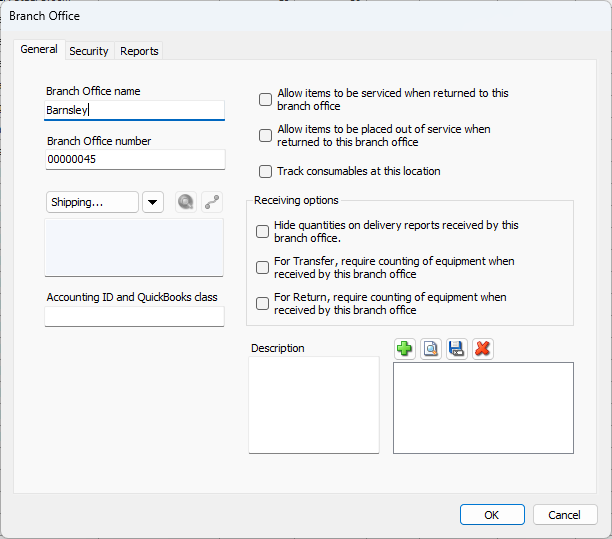Click the magnifier search icon beside Shipping

pyautogui.click(x=186, y=202)
